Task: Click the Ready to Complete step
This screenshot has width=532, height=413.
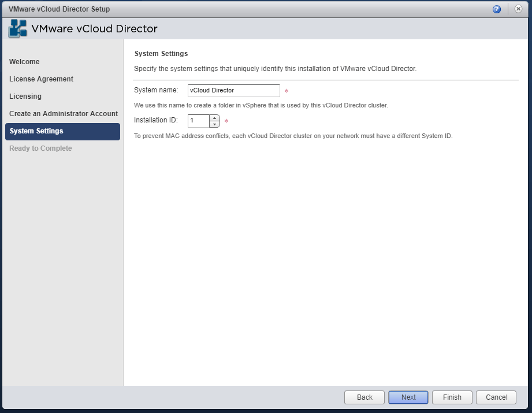Action: tap(40, 148)
